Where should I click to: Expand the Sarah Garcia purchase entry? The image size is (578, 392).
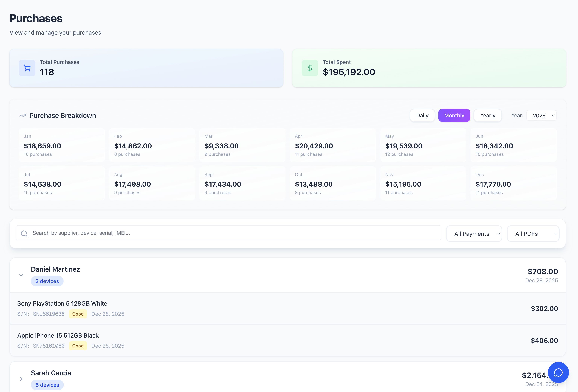(21, 379)
